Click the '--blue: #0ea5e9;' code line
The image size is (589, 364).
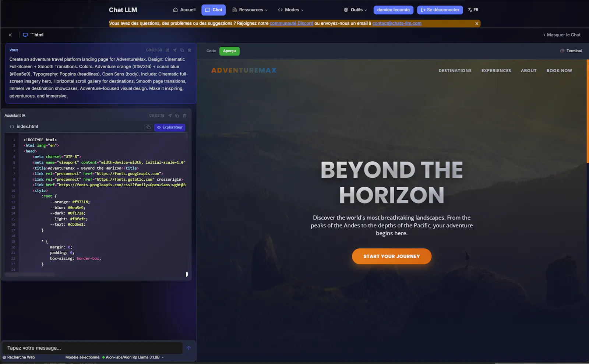(68, 208)
